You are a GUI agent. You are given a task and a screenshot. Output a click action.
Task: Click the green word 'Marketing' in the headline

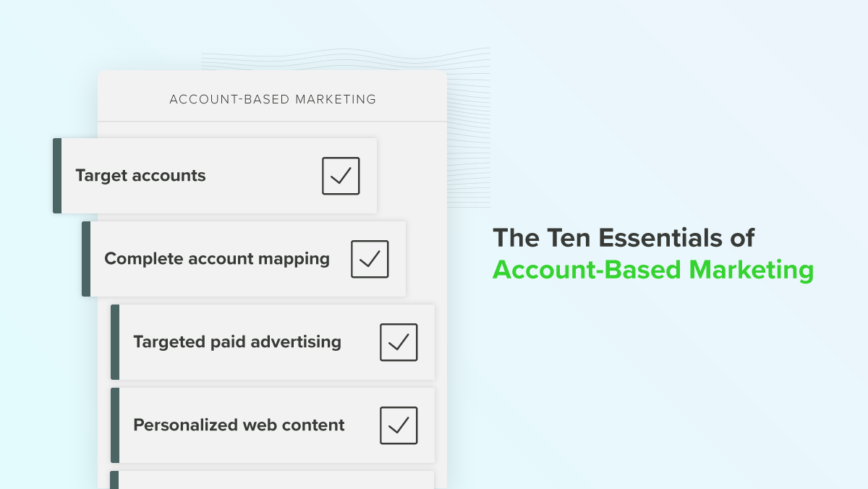click(751, 270)
